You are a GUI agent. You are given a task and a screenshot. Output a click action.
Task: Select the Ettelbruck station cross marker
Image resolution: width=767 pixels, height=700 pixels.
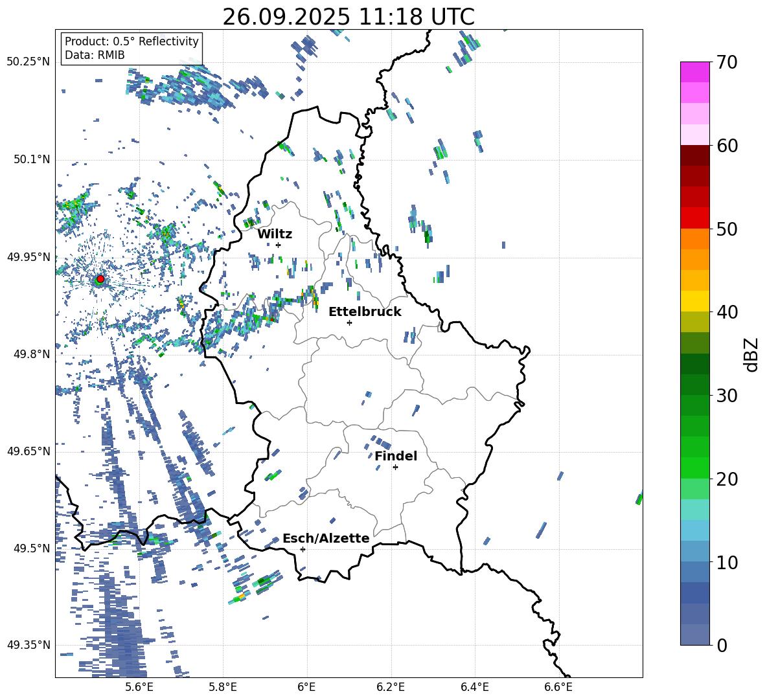click(349, 322)
